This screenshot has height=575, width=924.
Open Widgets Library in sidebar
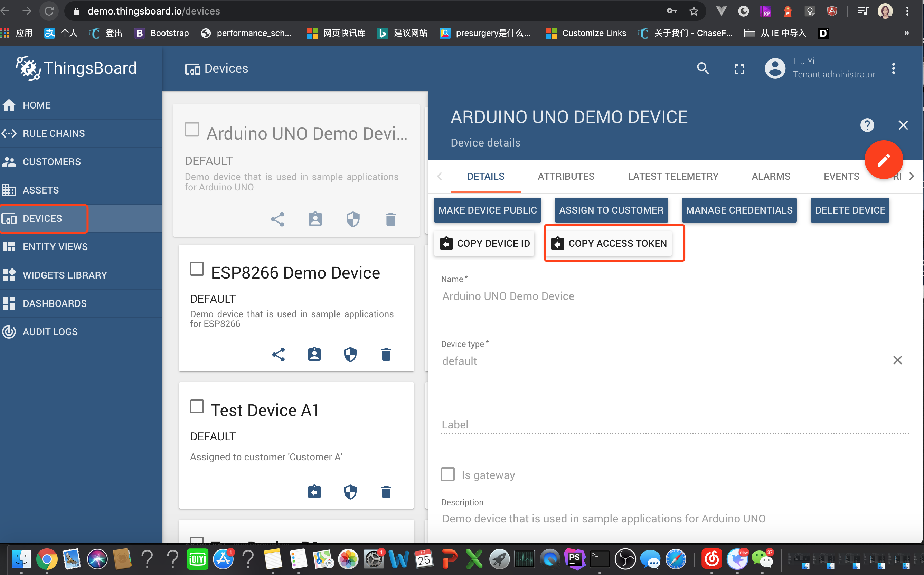click(81, 275)
